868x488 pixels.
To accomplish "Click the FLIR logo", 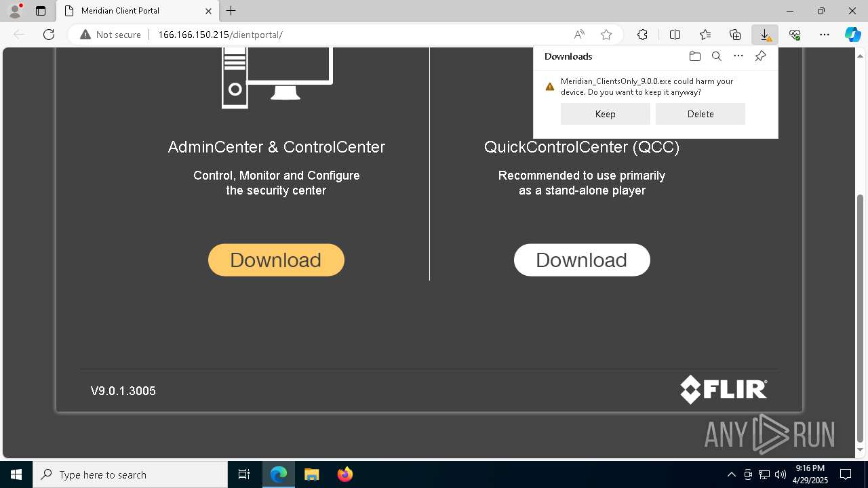I will [724, 390].
